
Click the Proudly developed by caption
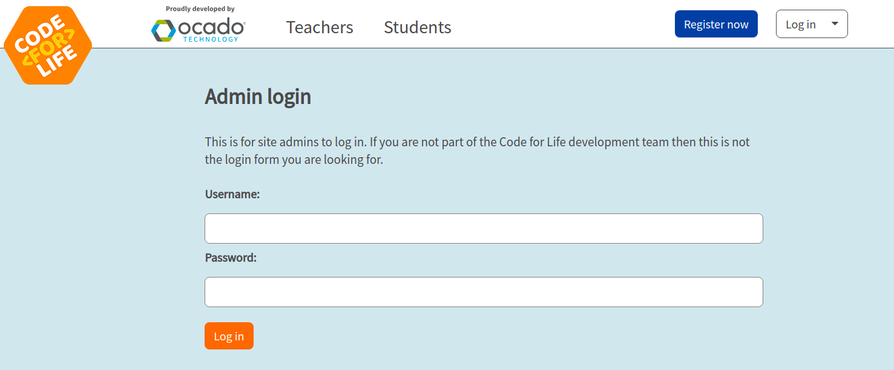(x=200, y=9)
